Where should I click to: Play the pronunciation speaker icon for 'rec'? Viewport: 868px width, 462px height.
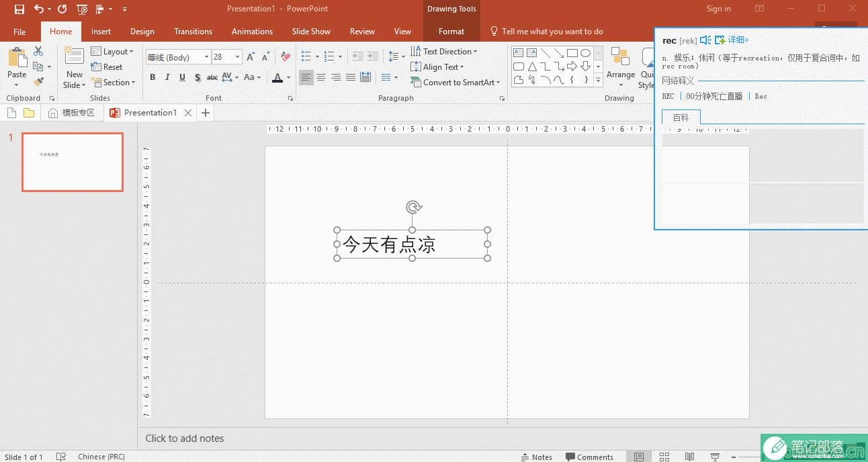pyautogui.click(x=705, y=40)
